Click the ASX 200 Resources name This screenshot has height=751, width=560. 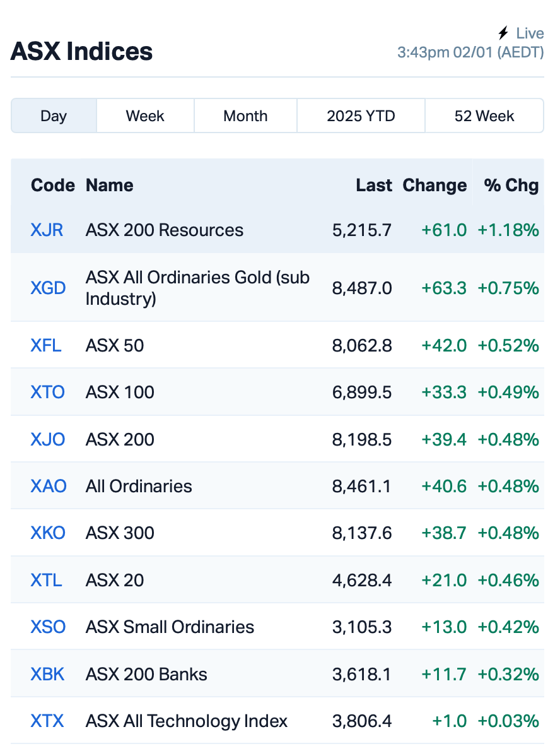tap(164, 230)
